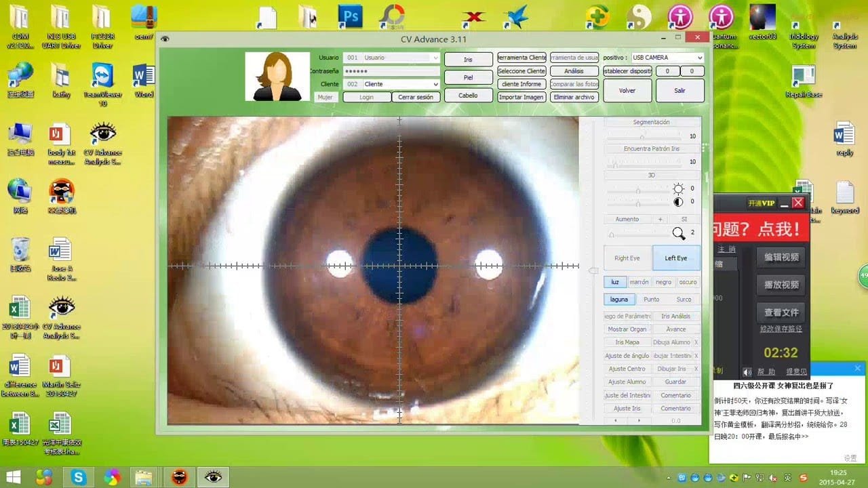Viewport: 868px width, 488px height.
Task: Click the magnifier zoom icon
Action: [x=678, y=234]
